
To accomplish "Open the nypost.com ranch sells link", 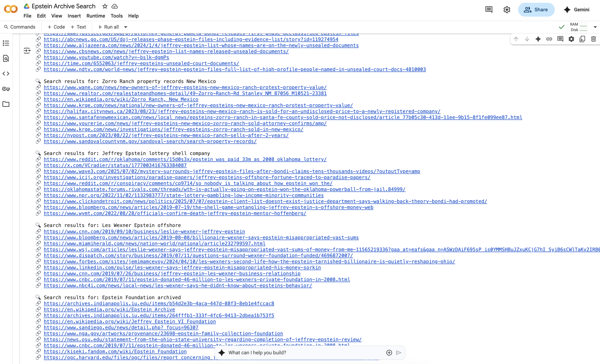I will pyautogui.click(x=166, y=135).
